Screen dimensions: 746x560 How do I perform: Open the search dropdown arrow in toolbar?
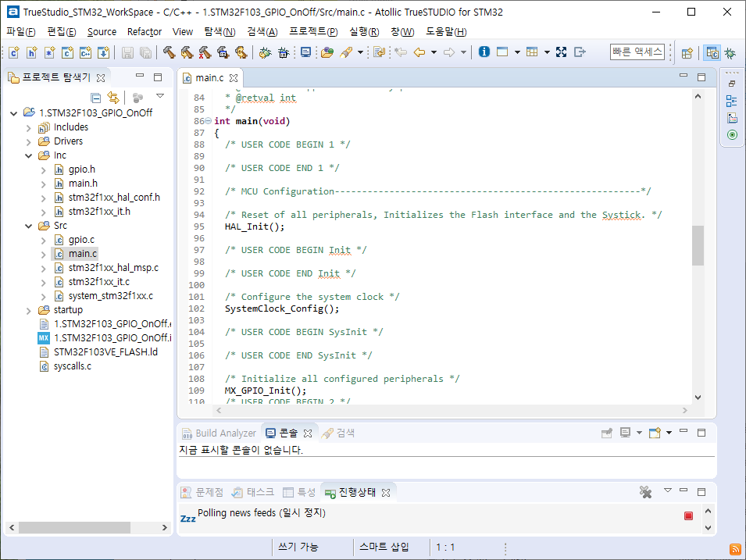(x=360, y=52)
